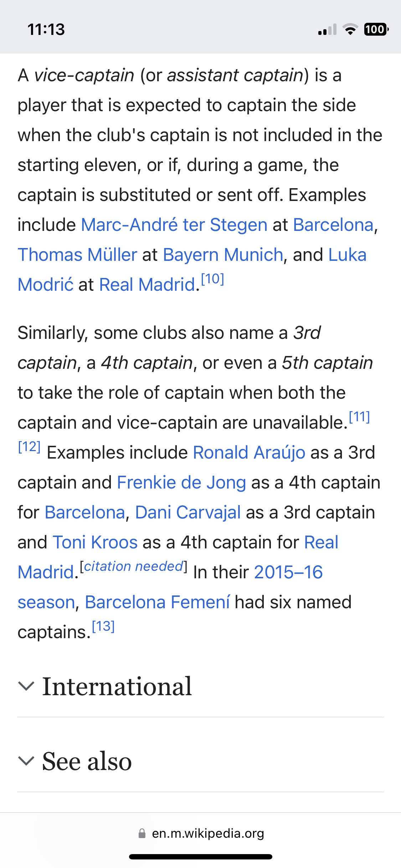Tap the cellular signal bars icon
The width and height of the screenshot is (401, 868).
point(327,30)
